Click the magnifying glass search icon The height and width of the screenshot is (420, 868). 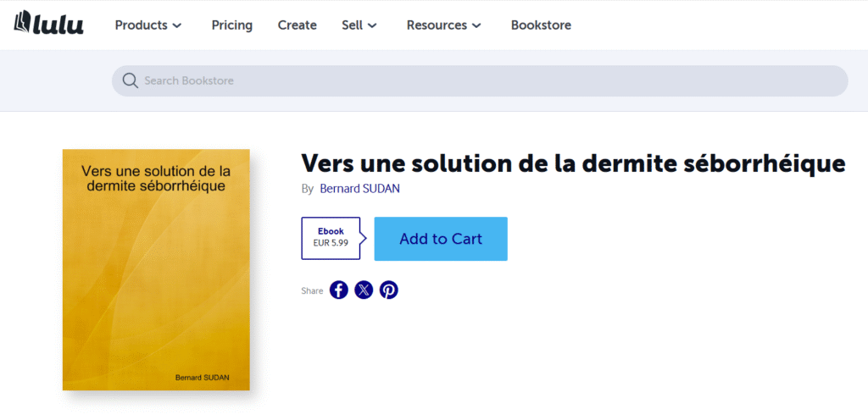pos(130,80)
